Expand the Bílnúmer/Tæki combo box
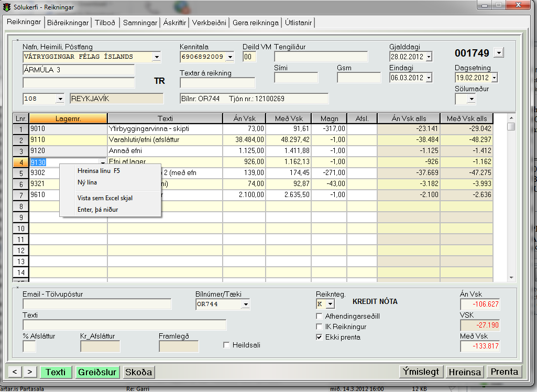 coord(246,304)
